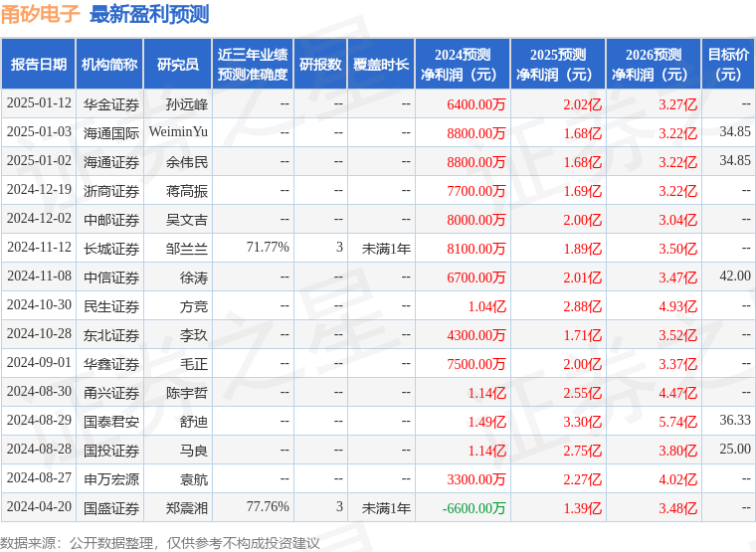Click the 4.93亿 forecast value

pyautogui.click(x=677, y=306)
